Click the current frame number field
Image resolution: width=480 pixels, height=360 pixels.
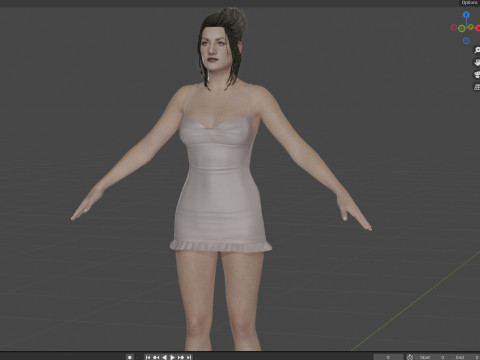[x=388, y=357]
